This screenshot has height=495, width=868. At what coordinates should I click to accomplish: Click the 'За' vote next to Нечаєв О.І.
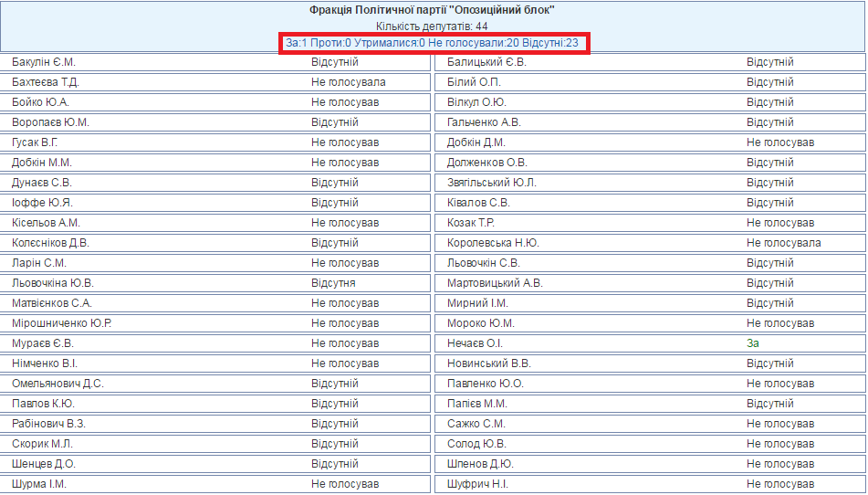click(753, 343)
